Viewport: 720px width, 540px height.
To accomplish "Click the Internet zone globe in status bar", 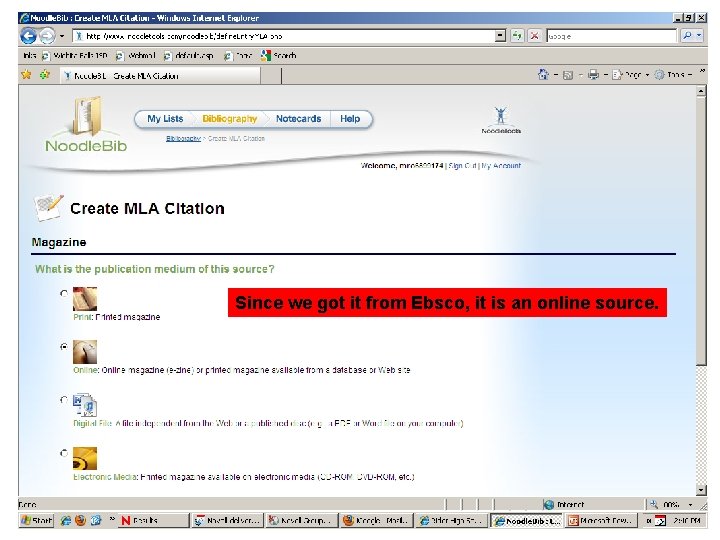I will [x=549, y=505].
